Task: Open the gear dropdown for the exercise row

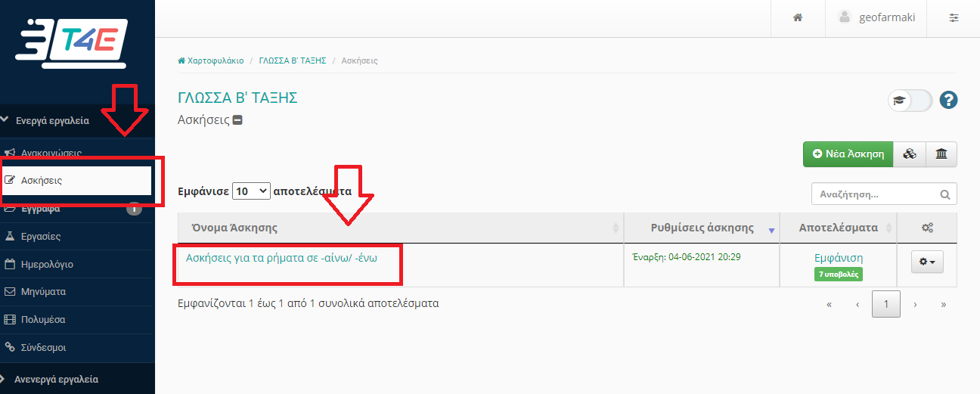Action: pyautogui.click(x=926, y=262)
